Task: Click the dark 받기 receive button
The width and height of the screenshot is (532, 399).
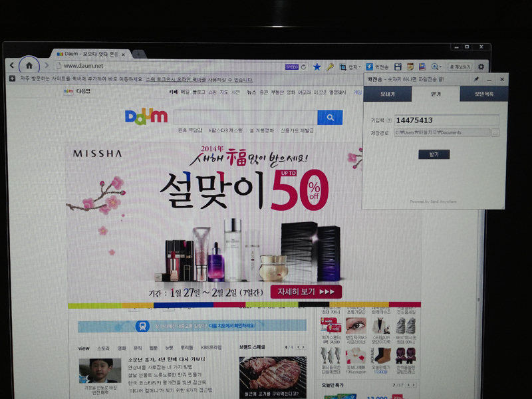Action: coord(434,154)
